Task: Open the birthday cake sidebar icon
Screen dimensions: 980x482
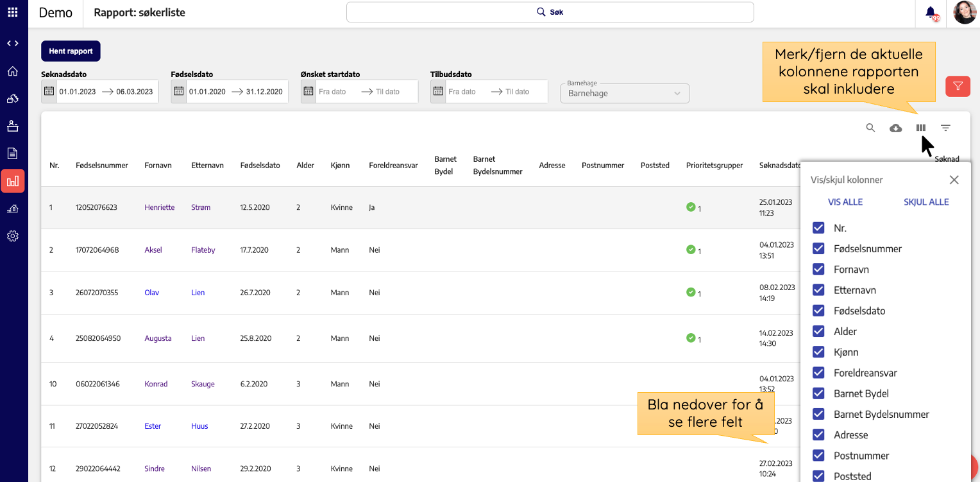Action: click(13, 126)
